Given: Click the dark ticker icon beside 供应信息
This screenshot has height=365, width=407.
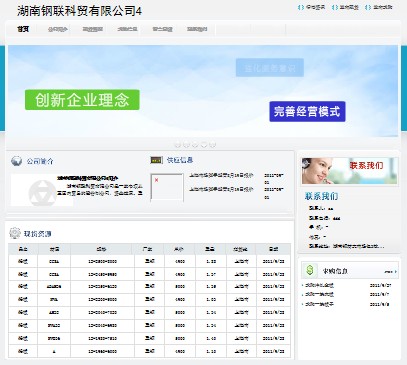Looking at the screenshot, I should tap(156, 160).
